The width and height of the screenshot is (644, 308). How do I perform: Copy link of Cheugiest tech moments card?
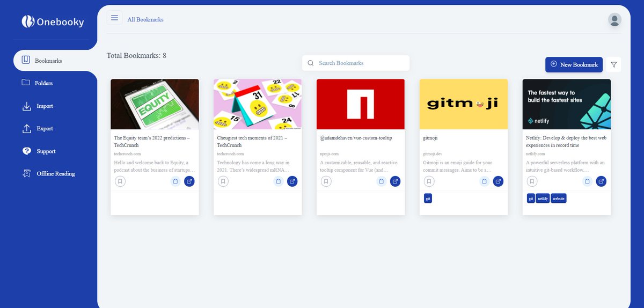pos(278,181)
